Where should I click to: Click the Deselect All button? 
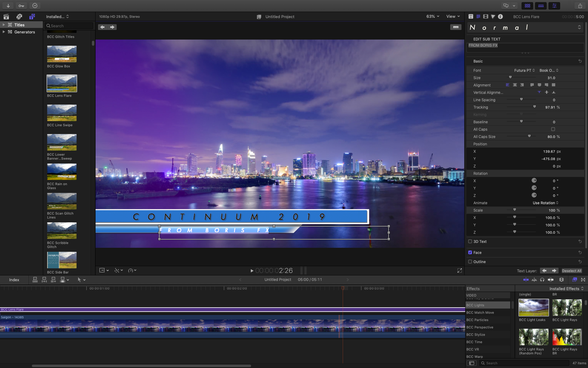pyautogui.click(x=571, y=271)
